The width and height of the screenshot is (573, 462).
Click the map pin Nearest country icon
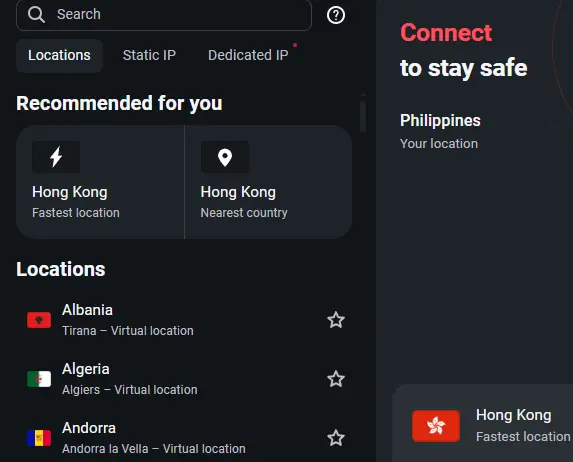(225, 157)
